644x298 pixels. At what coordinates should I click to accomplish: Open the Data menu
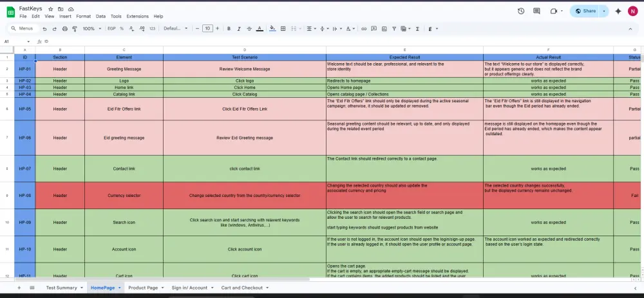tap(100, 17)
